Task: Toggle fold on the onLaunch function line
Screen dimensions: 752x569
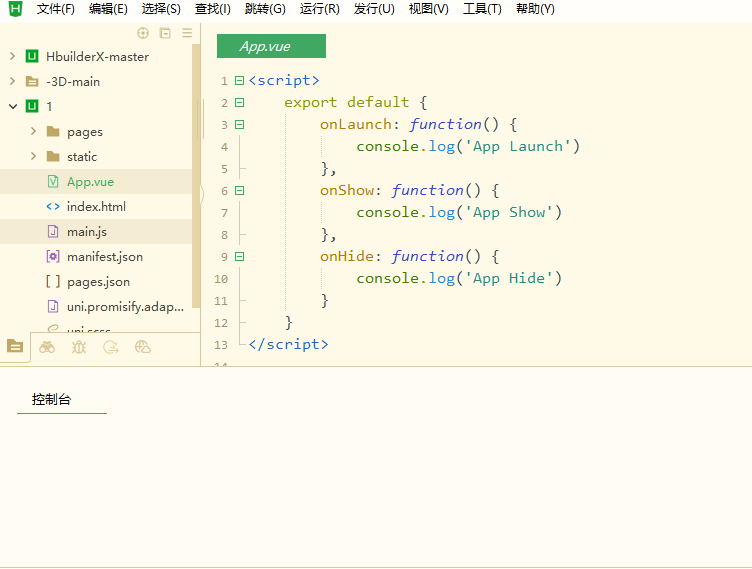Action: pyautogui.click(x=239, y=124)
